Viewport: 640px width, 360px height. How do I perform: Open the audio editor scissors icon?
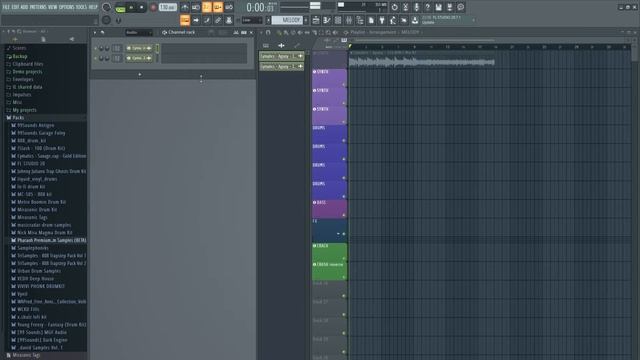coord(405,7)
